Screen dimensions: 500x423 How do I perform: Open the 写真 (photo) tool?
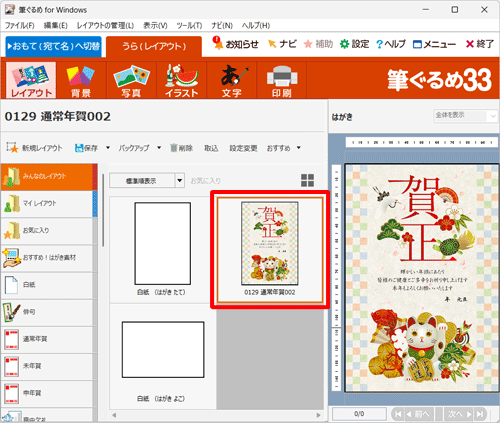click(131, 80)
